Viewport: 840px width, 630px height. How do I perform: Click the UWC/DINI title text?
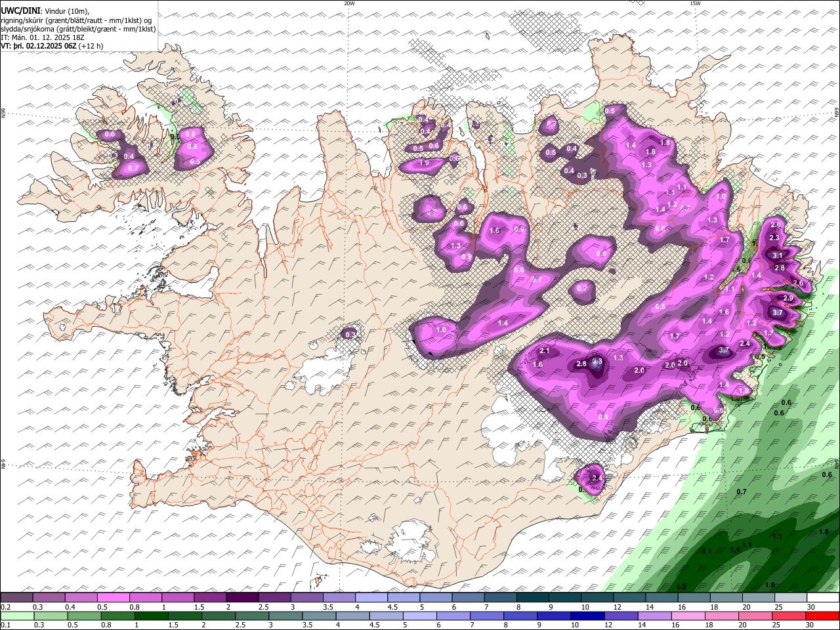[x=20, y=10]
